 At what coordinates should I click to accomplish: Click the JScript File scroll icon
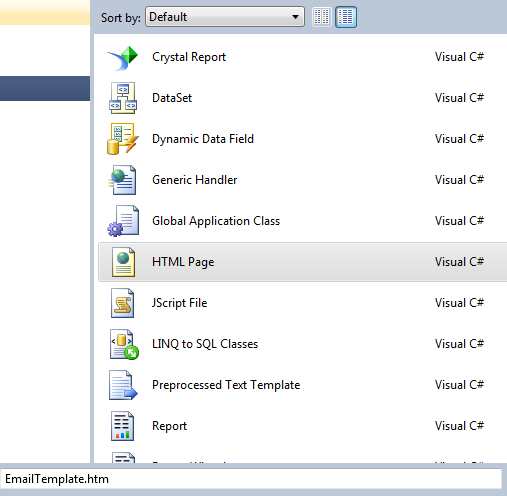pos(123,303)
